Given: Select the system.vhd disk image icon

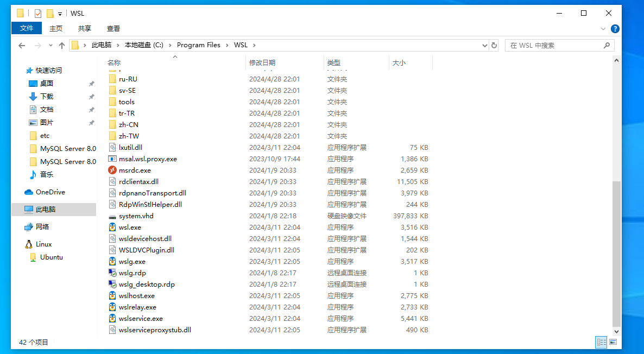Looking at the screenshot, I should pos(112,216).
